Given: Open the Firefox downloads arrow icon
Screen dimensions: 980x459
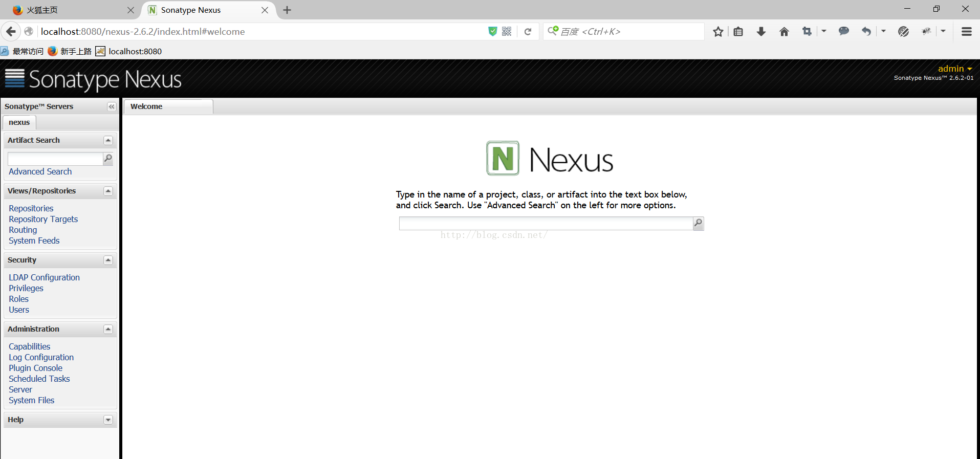Looking at the screenshot, I should 761,32.
